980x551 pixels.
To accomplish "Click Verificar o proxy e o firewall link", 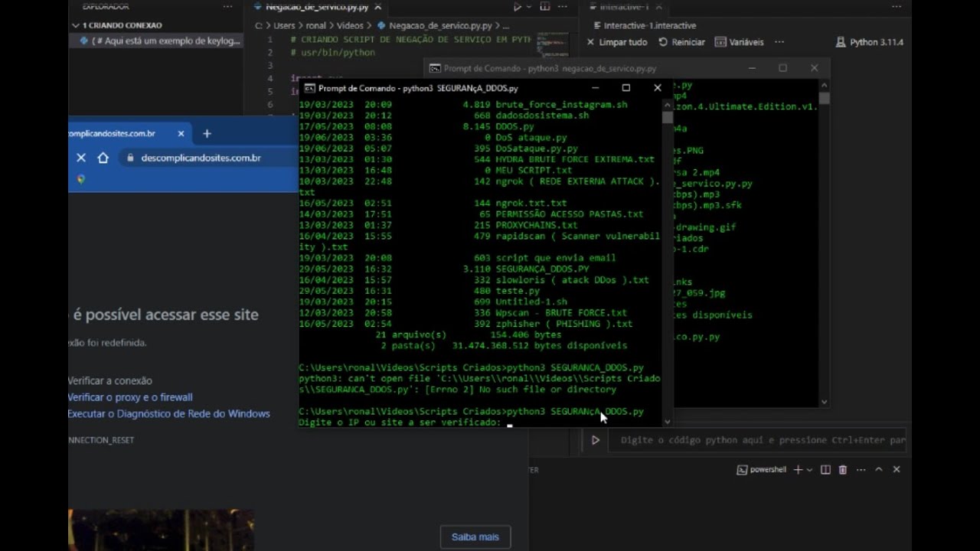I will coord(130,397).
